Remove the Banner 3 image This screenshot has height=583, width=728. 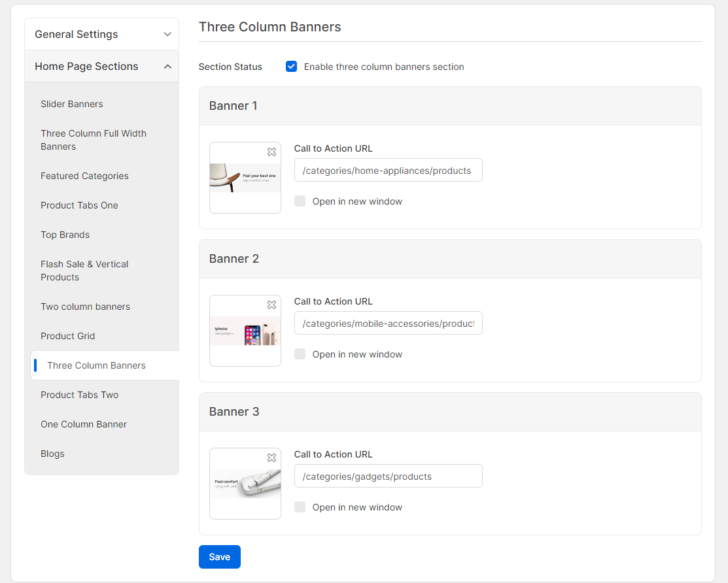(x=271, y=458)
